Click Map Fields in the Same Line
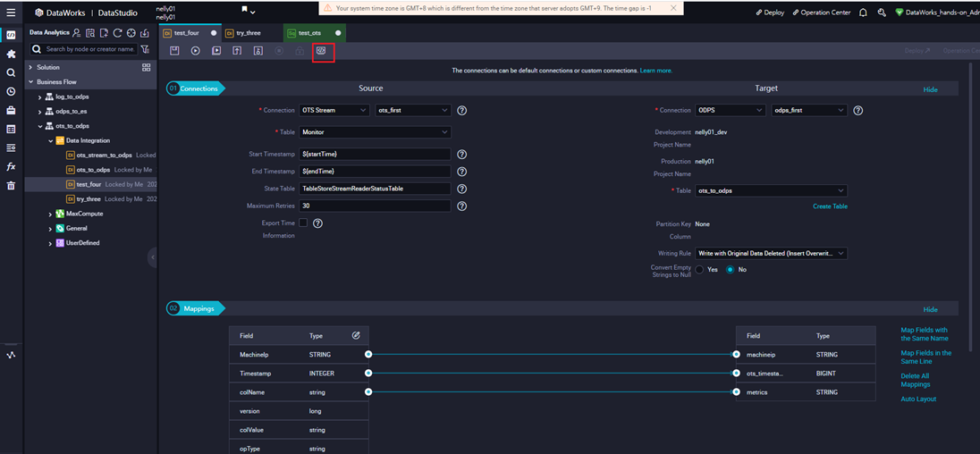This screenshot has width=980, height=454. [x=926, y=357]
